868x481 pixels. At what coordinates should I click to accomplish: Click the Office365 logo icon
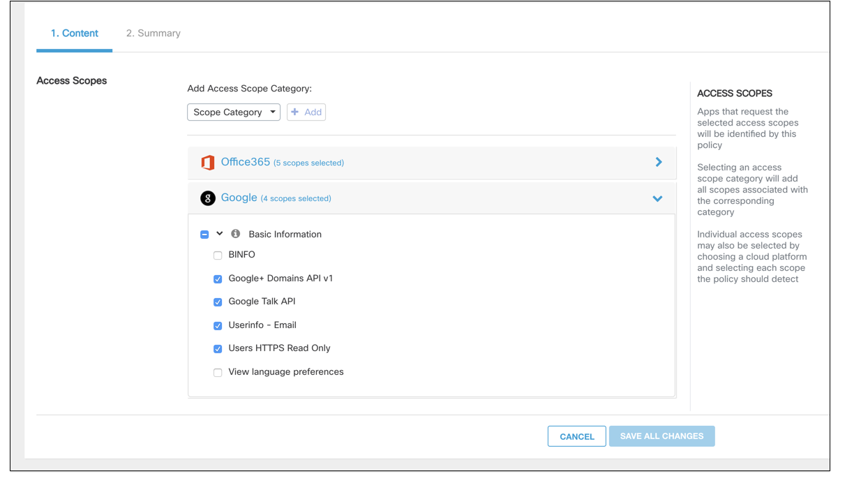tap(207, 163)
